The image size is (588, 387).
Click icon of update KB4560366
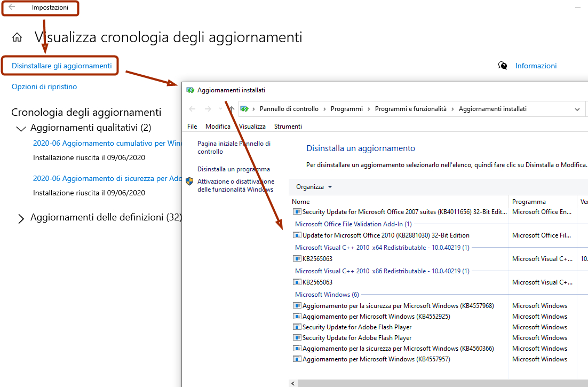(x=297, y=349)
